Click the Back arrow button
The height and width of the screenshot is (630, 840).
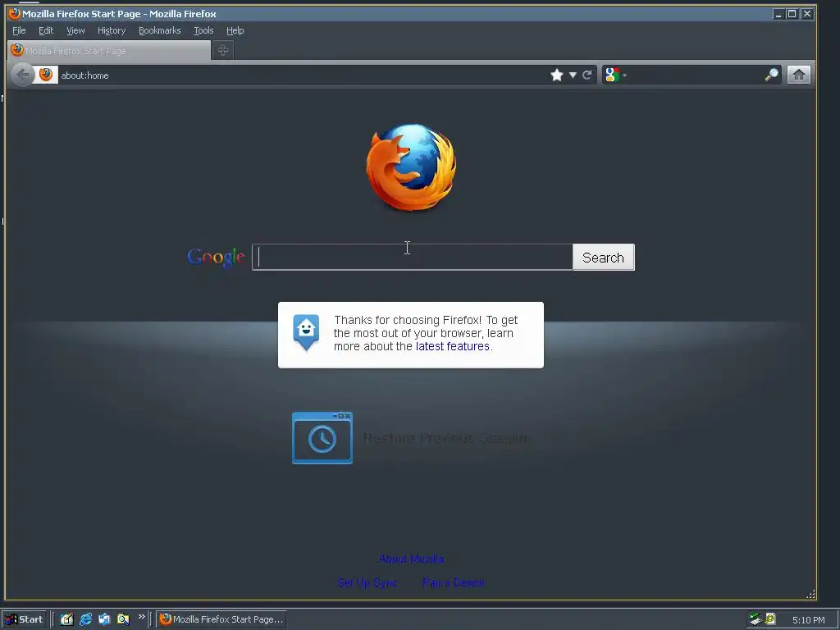click(22, 75)
